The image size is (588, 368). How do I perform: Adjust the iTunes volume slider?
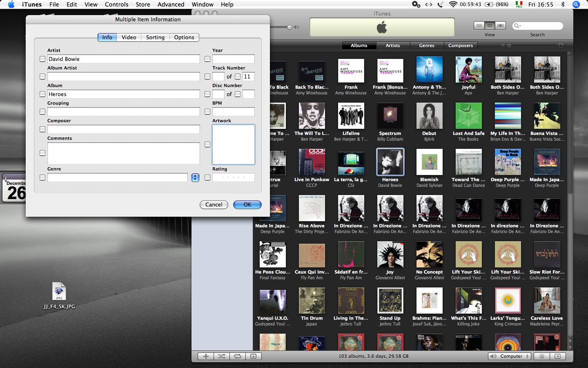pyautogui.click(x=290, y=27)
